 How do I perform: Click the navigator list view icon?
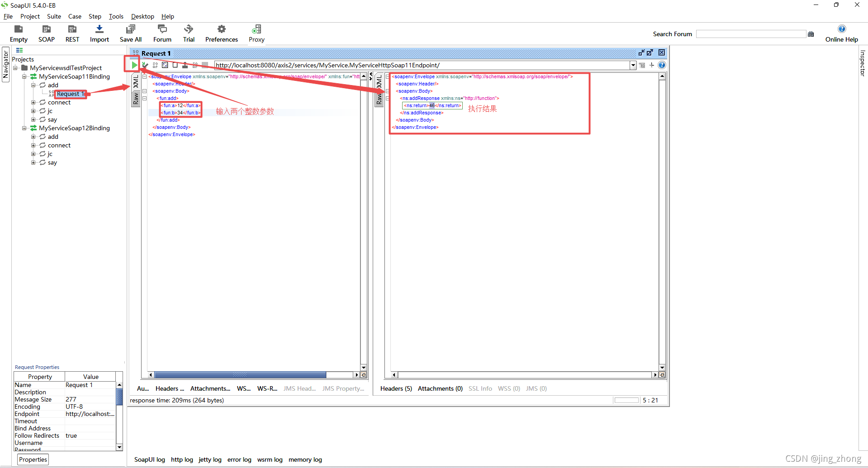19,50
